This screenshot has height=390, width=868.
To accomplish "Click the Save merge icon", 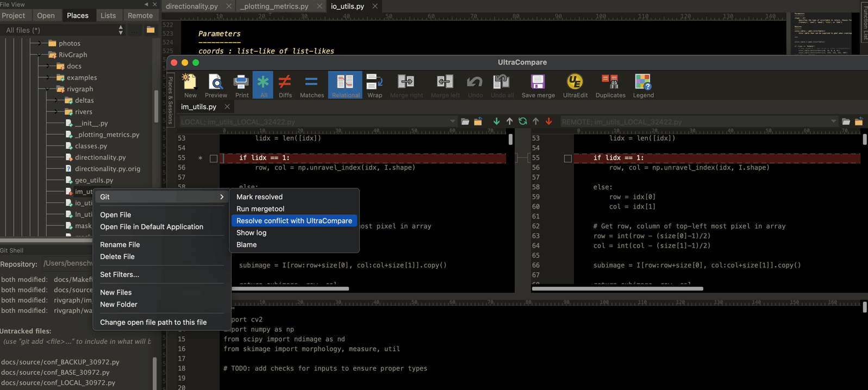I will tap(538, 85).
